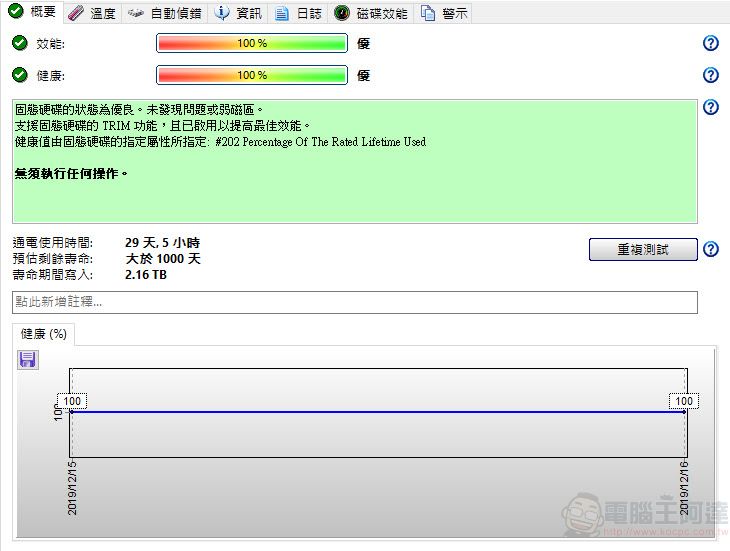Image resolution: width=730 pixels, height=551 pixels.
Task: Click the 效能 100% progress bar
Action: click(252, 43)
